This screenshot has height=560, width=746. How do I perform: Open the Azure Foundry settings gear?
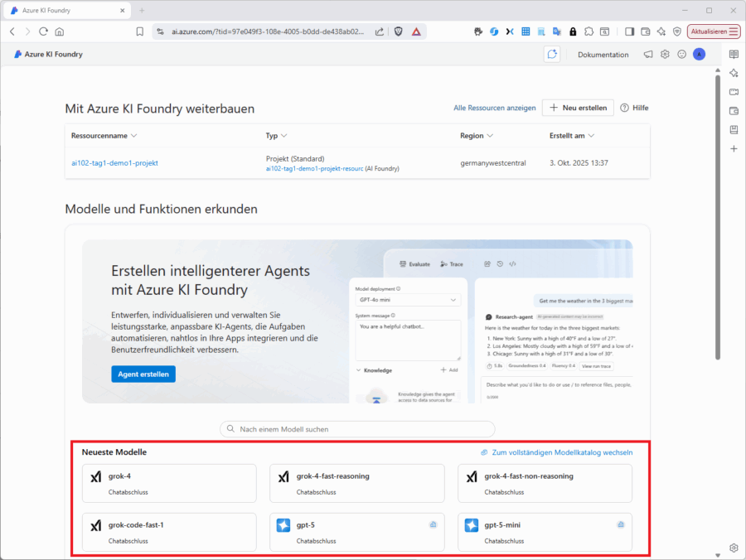pyautogui.click(x=665, y=55)
